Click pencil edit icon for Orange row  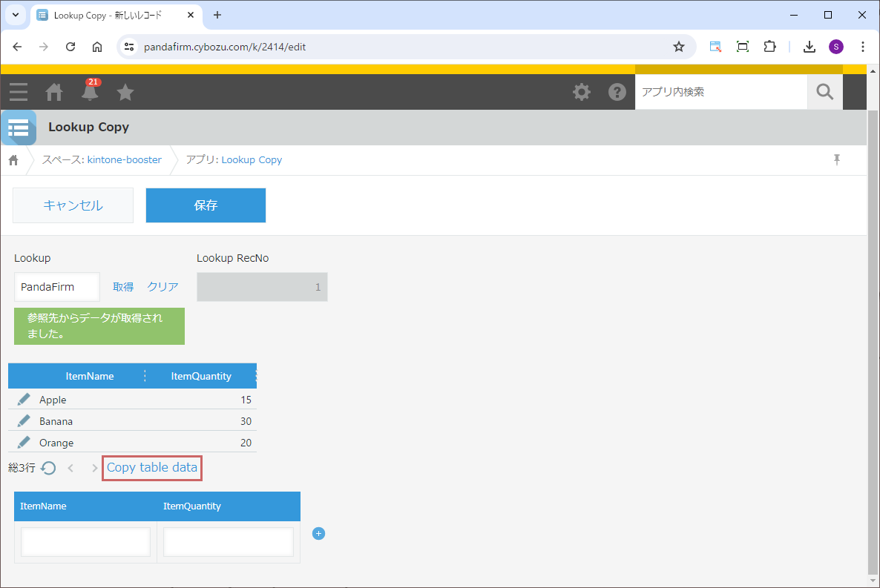point(24,443)
